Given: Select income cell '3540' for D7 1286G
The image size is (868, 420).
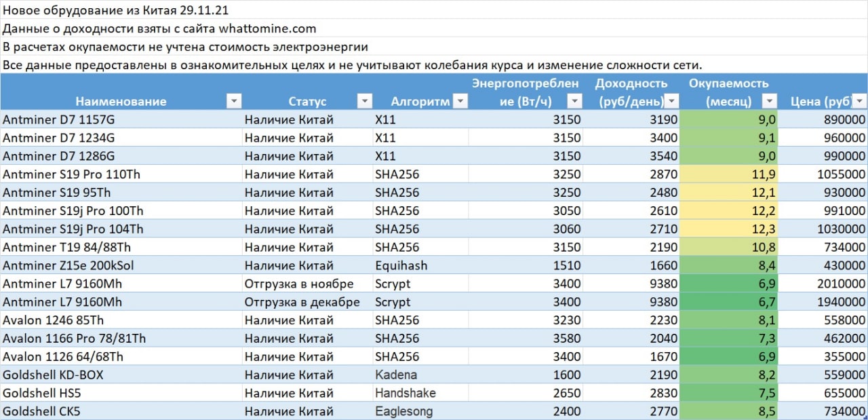Looking at the screenshot, I should tap(632, 156).
